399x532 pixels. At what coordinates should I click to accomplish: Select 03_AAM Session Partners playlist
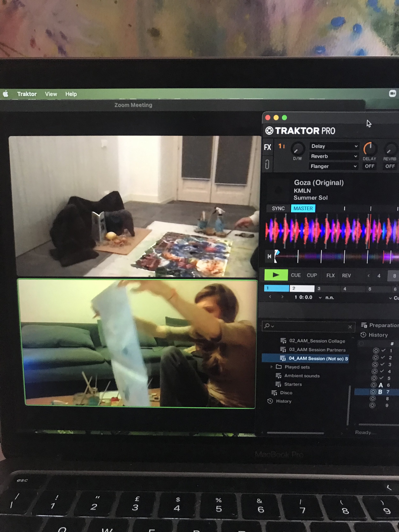coord(313,350)
